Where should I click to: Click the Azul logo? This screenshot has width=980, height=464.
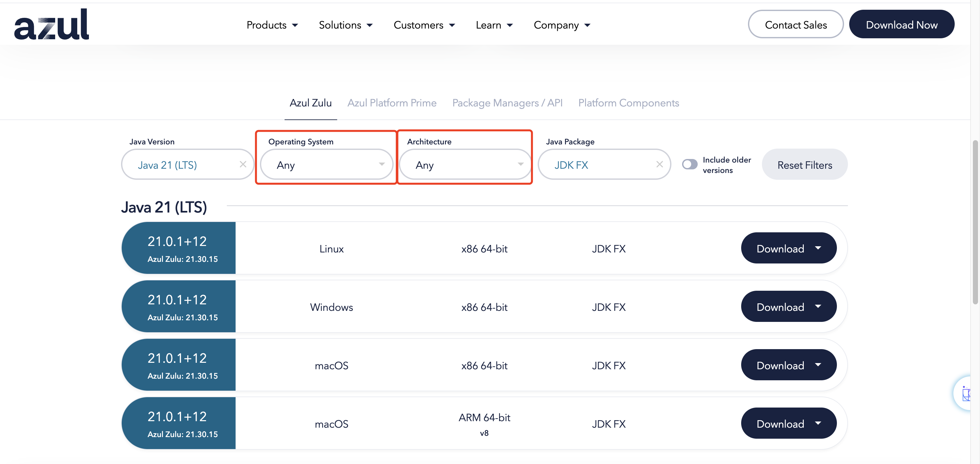click(x=51, y=24)
